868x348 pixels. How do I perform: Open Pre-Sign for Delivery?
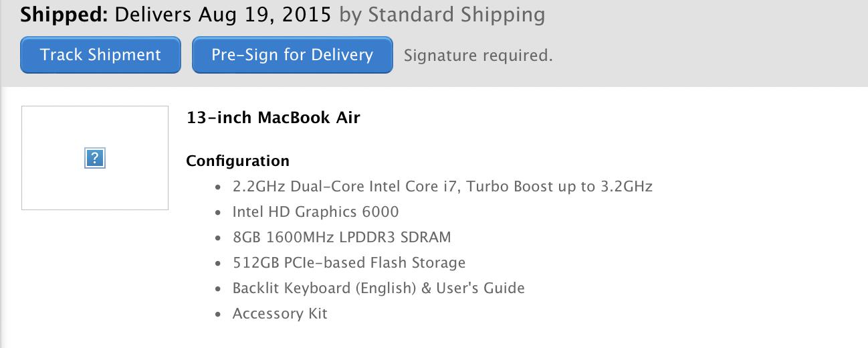coord(292,55)
